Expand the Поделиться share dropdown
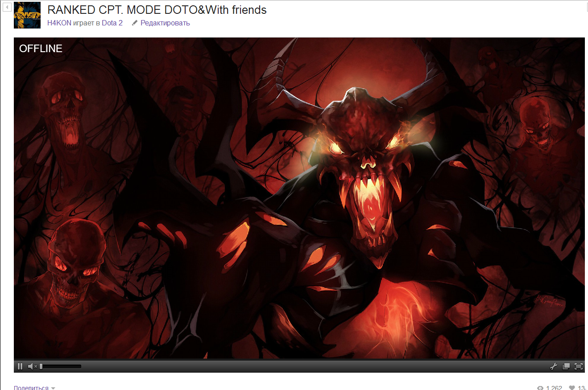Image resolution: width=588 pixels, height=390 pixels. [x=34, y=388]
